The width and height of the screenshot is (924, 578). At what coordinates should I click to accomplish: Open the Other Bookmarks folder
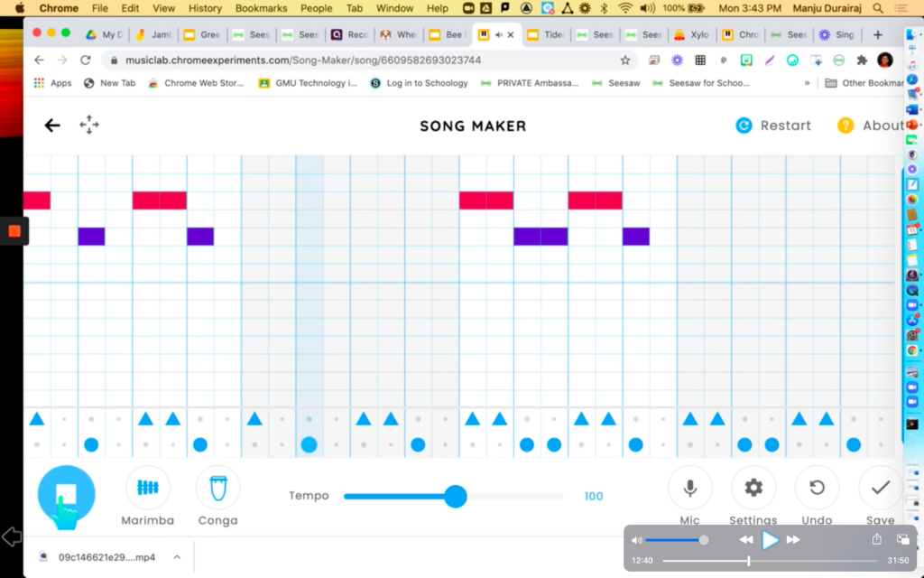tap(864, 83)
